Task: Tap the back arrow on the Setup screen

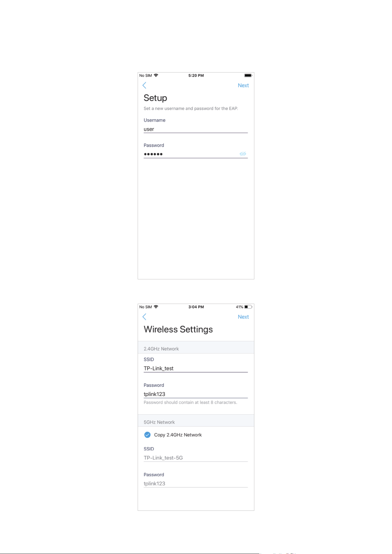Action: tap(144, 86)
